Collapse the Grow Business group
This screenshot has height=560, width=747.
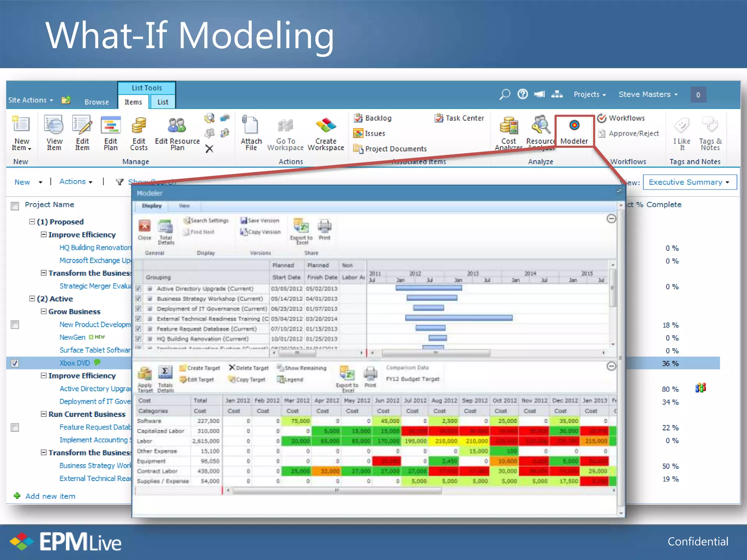(x=43, y=311)
